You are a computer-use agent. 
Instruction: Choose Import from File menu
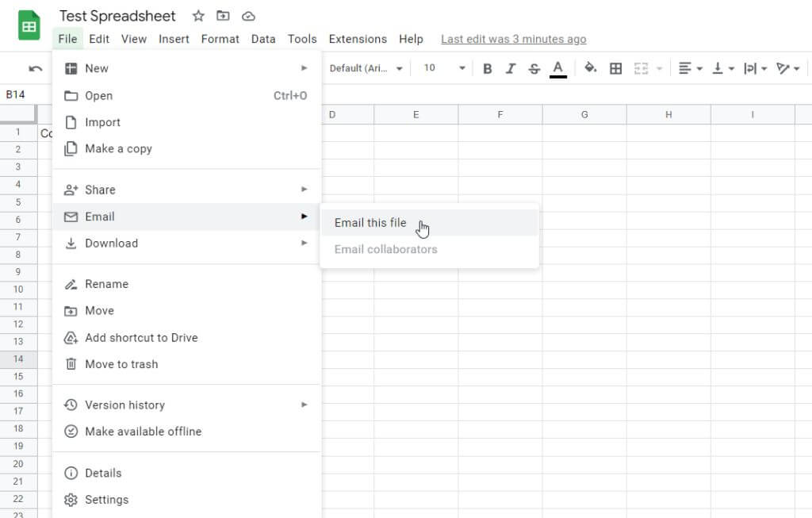coord(186,122)
